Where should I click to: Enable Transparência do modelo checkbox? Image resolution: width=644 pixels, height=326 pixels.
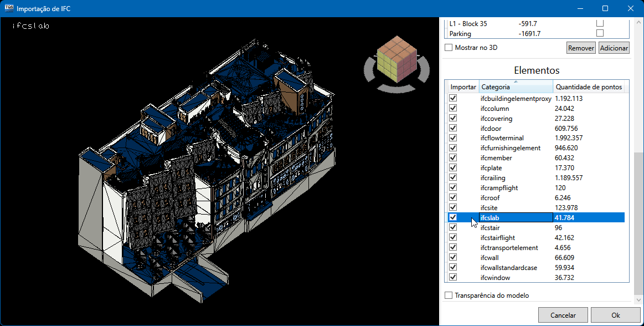point(449,296)
